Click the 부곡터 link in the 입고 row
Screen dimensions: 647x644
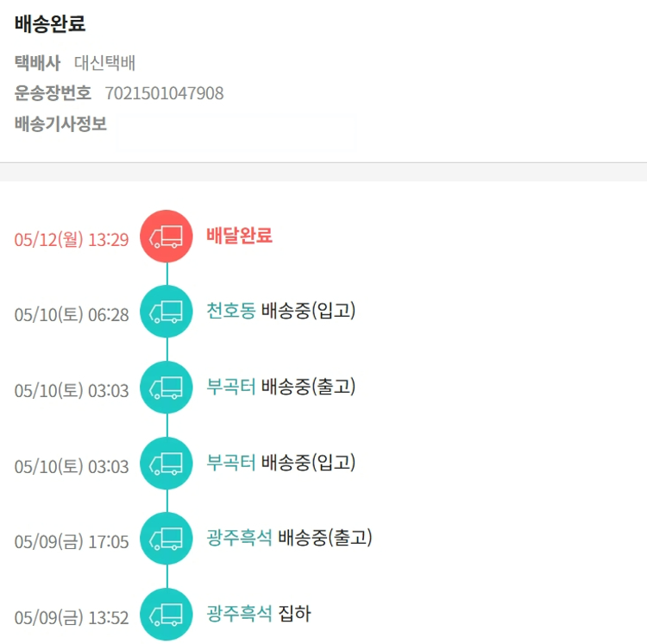tap(231, 462)
